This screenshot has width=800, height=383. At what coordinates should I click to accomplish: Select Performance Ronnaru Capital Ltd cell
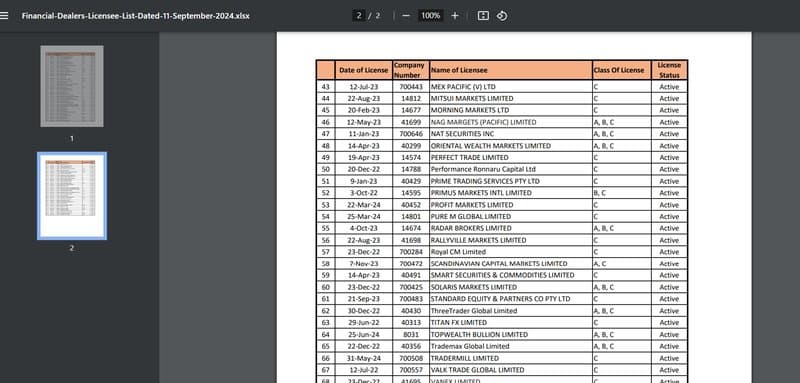(x=511, y=169)
